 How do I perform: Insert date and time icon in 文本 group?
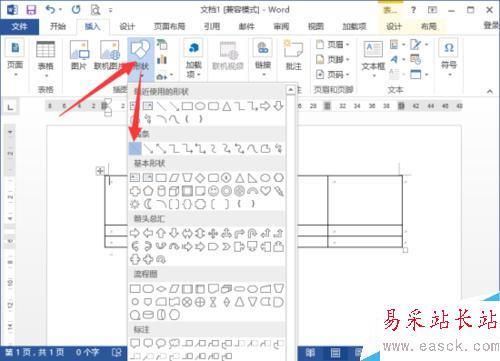point(415,59)
